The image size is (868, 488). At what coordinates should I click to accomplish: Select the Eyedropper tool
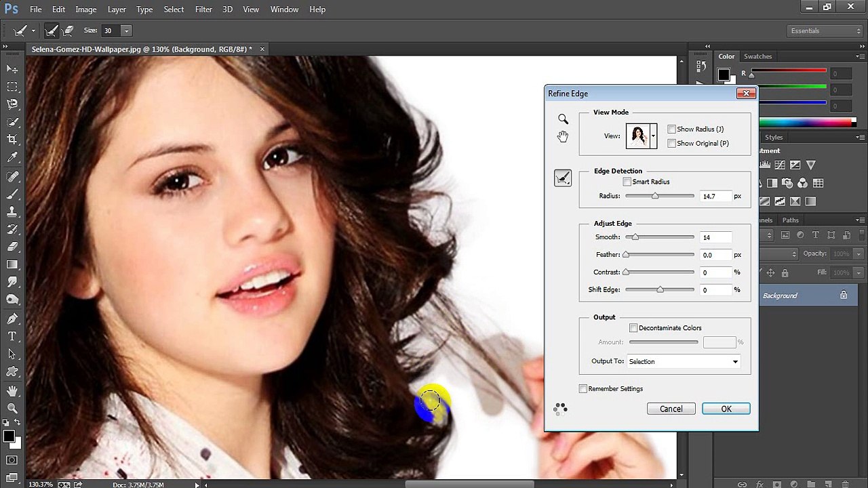[x=12, y=157]
